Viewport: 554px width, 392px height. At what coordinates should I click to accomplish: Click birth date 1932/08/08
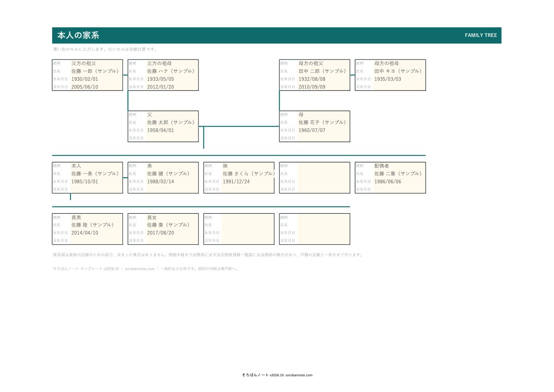click(324, 79)
